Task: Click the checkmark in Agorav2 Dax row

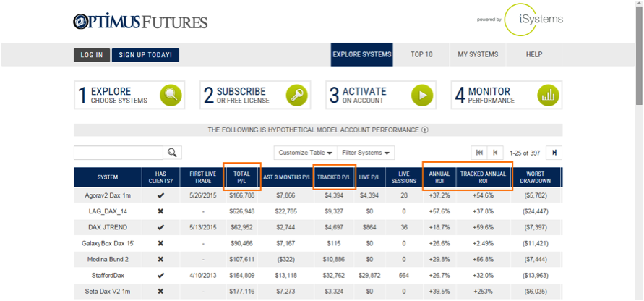Action: pyautogui.click(x=160, y=195)
